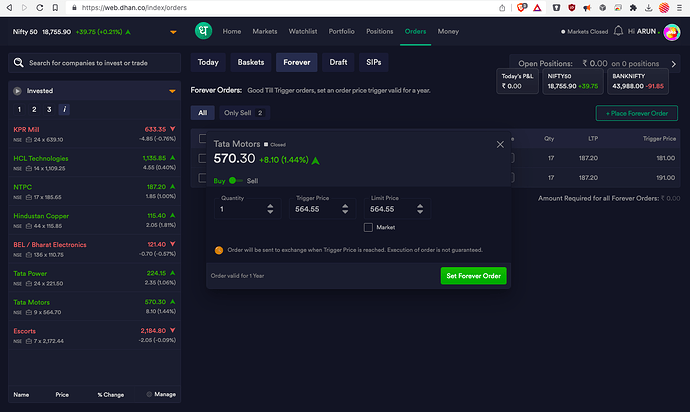Open the browser hamburger menu
Image resolution: width=690 pixels, height=412 pixels.
point(679,7)
